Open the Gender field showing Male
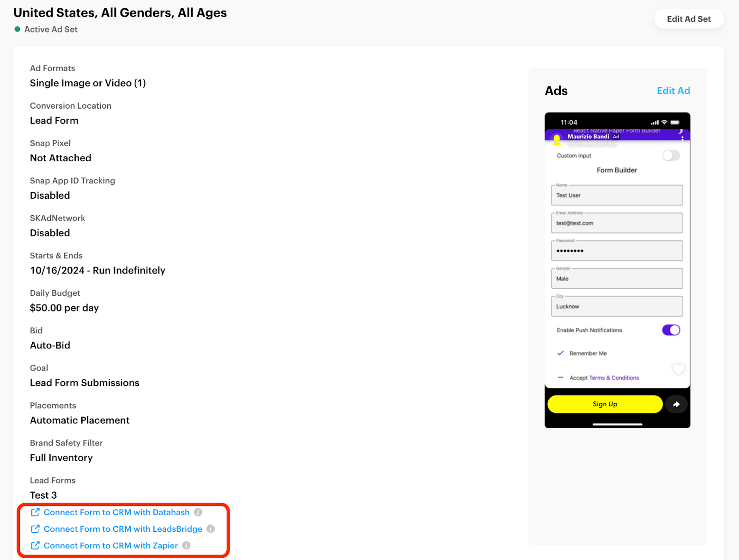Screen dimensions: 739x560 coord(617,278)
